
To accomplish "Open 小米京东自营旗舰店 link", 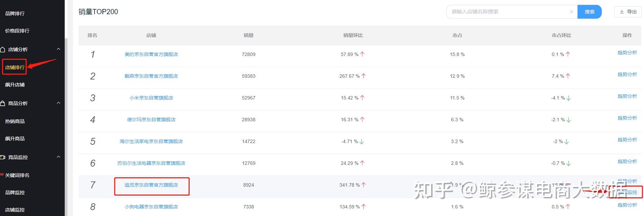I will [x=151, y=98].
